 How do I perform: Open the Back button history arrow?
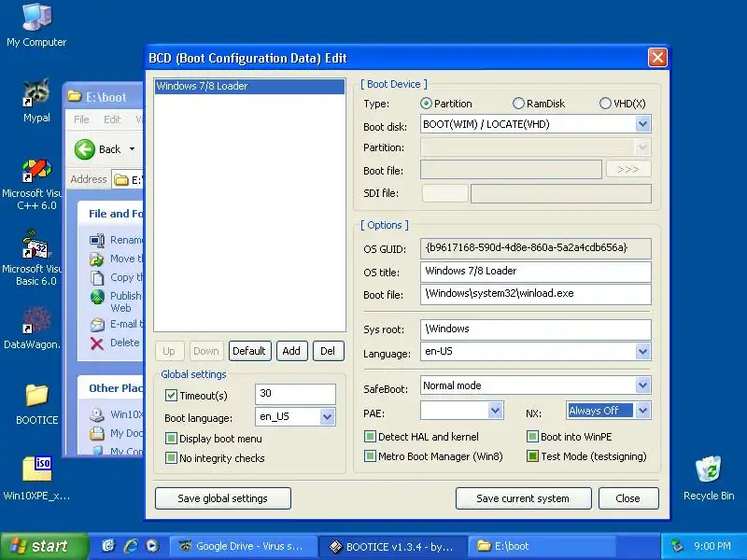tap(132, 149)
